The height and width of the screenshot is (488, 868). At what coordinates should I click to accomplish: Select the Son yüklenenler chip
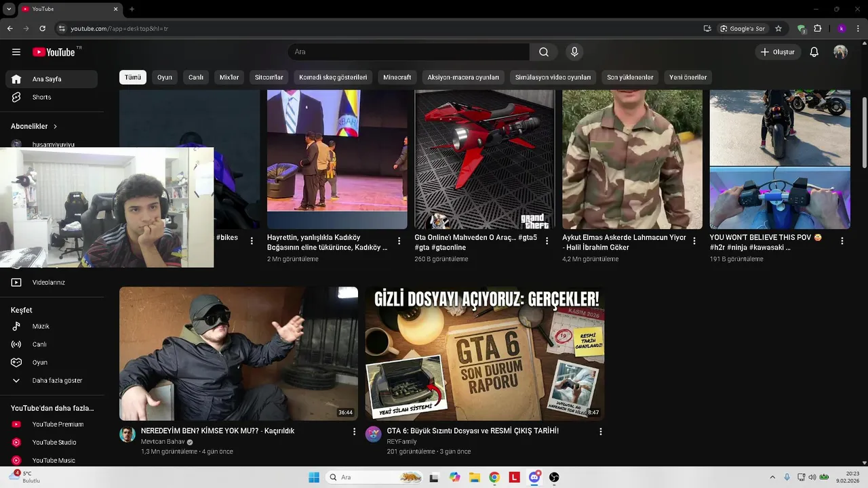point(630,77)
